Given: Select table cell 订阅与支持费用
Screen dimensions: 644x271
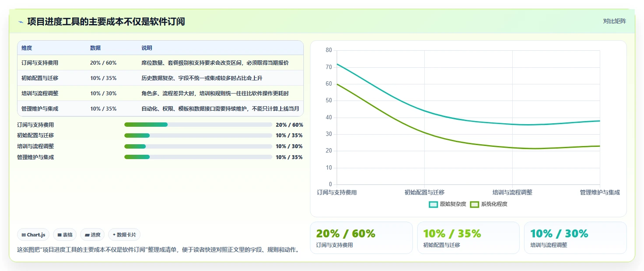Looking at the screenshot, I should [x=40, y=63].
